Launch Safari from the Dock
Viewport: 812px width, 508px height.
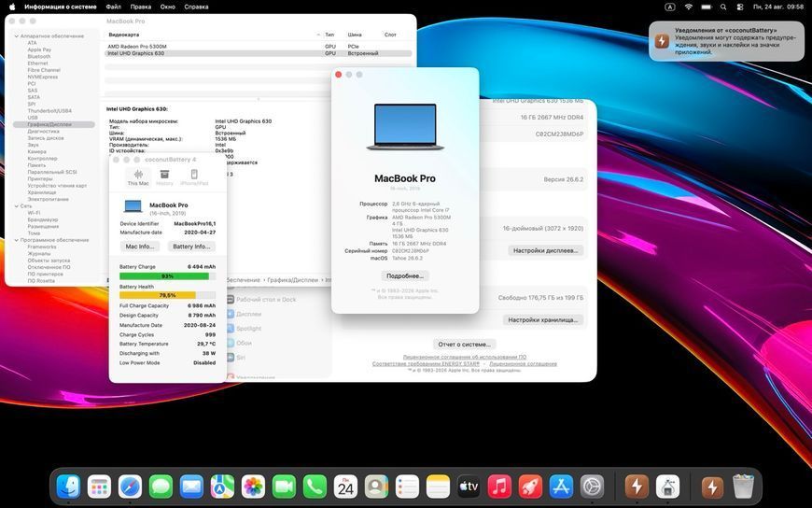[x=130, y=487]
